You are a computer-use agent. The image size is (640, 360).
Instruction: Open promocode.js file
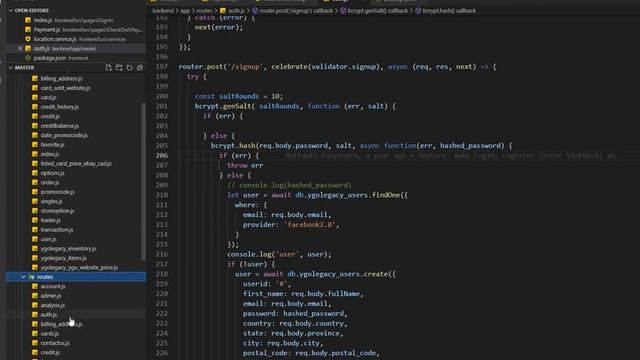click(58, 192)
